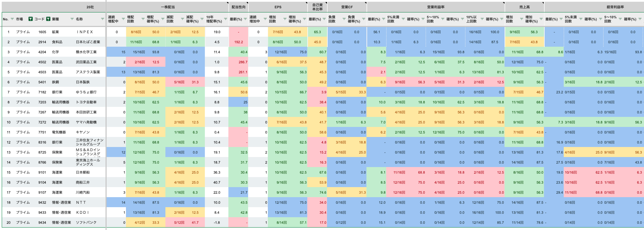Viewport: 644px width, 230px height.
Task: Select the ゆうちょ銀行 name cell
Action: pos(90,92)
